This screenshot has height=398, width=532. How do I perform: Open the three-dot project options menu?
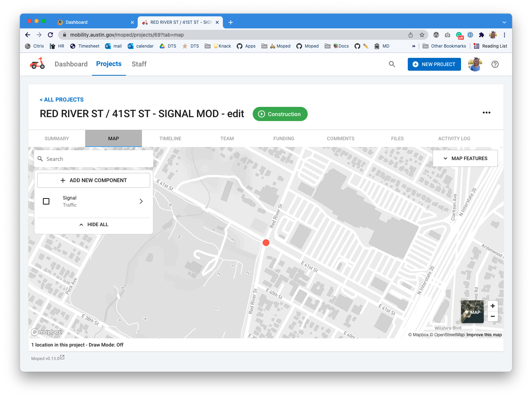coord(487,113)
